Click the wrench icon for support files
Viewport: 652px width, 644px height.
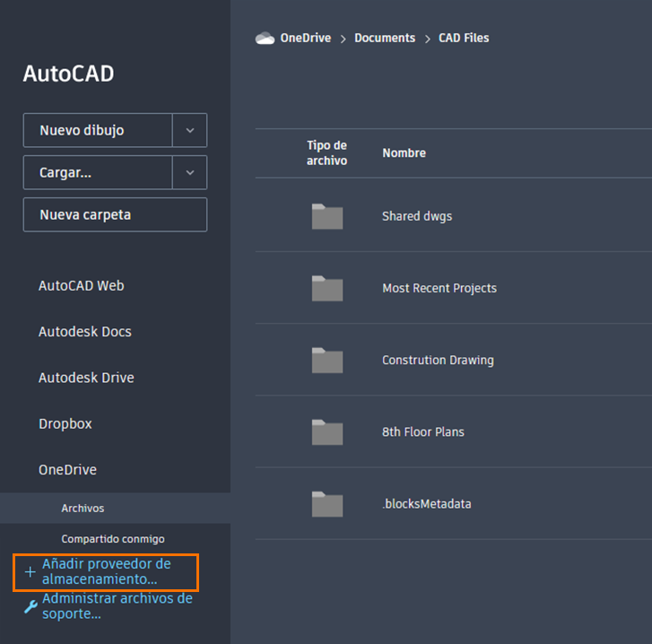tap(30, 606)
